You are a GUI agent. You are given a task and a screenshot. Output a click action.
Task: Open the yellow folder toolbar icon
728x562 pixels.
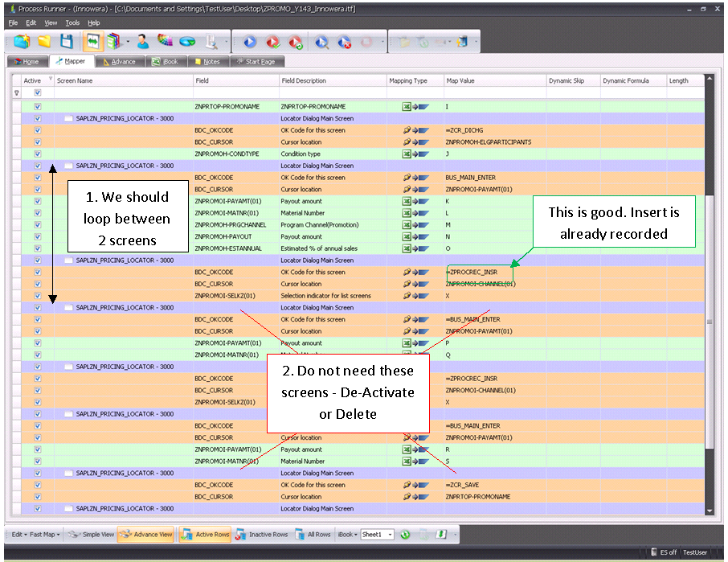coord(44,41)
